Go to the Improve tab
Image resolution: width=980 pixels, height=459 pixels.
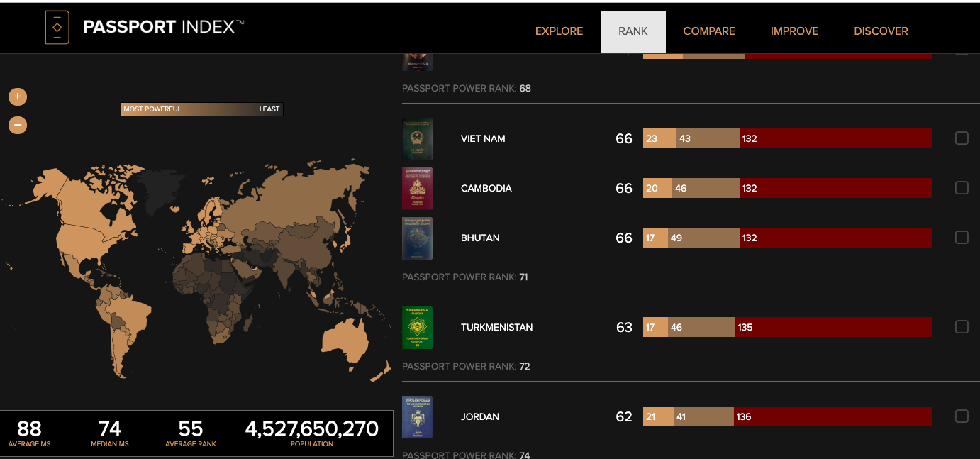point(794,31)
